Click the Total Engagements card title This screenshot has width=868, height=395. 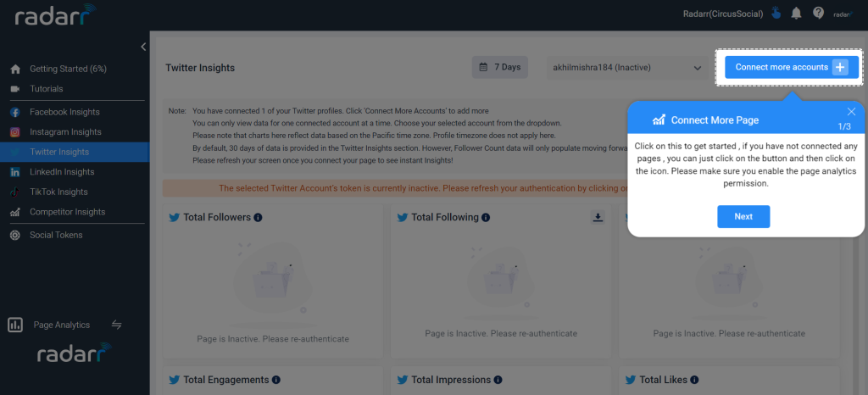coord(225,380)
